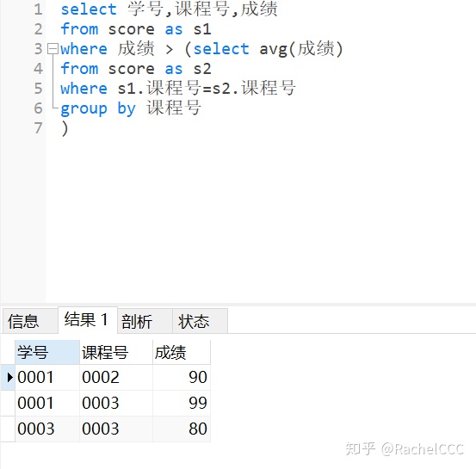Select the 成绩 cell 90
Image resolution: width=476 pixels, height=469 pixels.
182,377
